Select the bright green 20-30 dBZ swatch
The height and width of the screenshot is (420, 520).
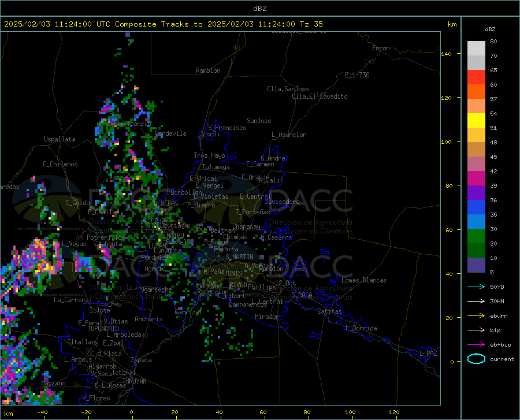476,236
